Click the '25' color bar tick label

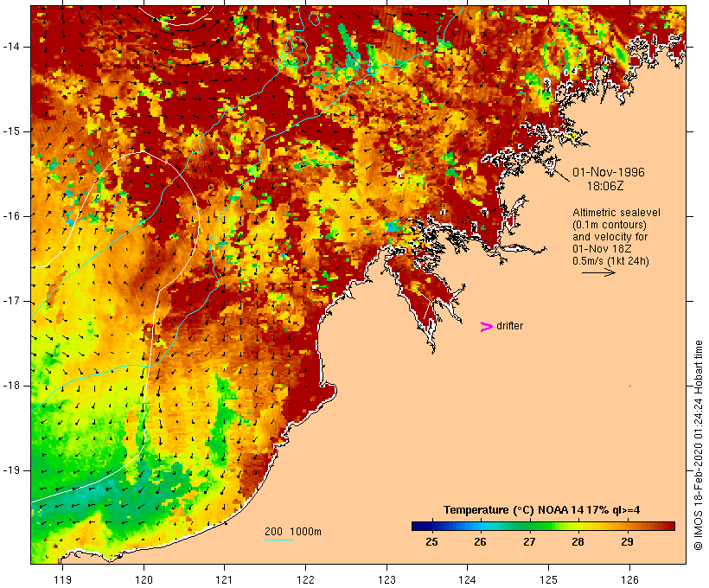(431, 542)
